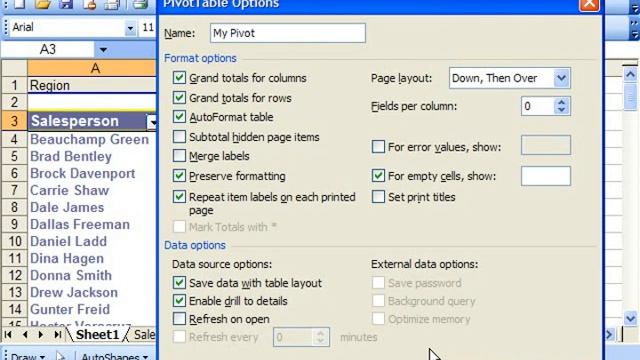Select the Brad Bentley cell
The width and height of the screenshot is (640, 360).
pos(92,156)
